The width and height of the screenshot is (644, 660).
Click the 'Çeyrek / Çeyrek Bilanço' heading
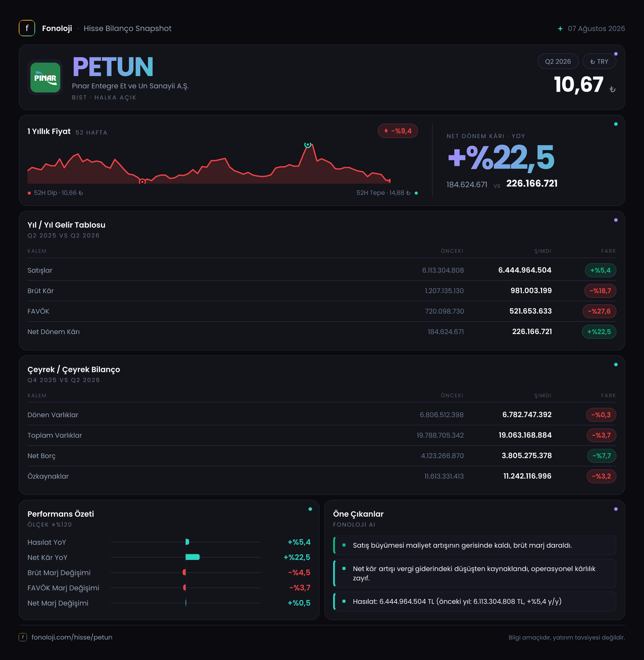pyautogui.click(x=74, y=369)
